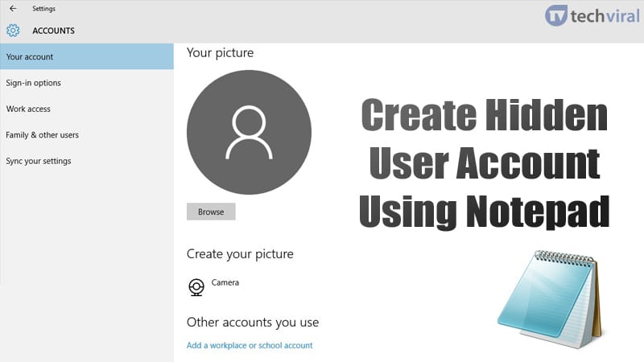Click the default profile picture avatar

(x=249, y=132)
